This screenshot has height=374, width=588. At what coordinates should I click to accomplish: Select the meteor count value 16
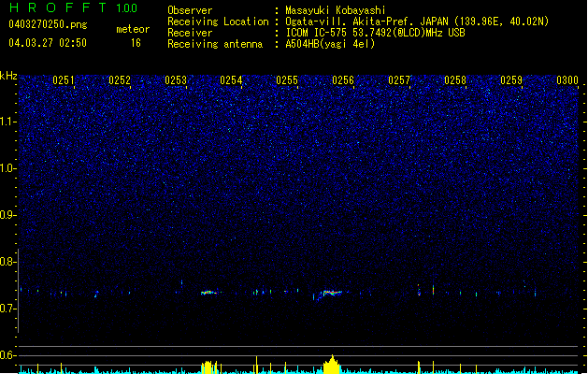136,43
